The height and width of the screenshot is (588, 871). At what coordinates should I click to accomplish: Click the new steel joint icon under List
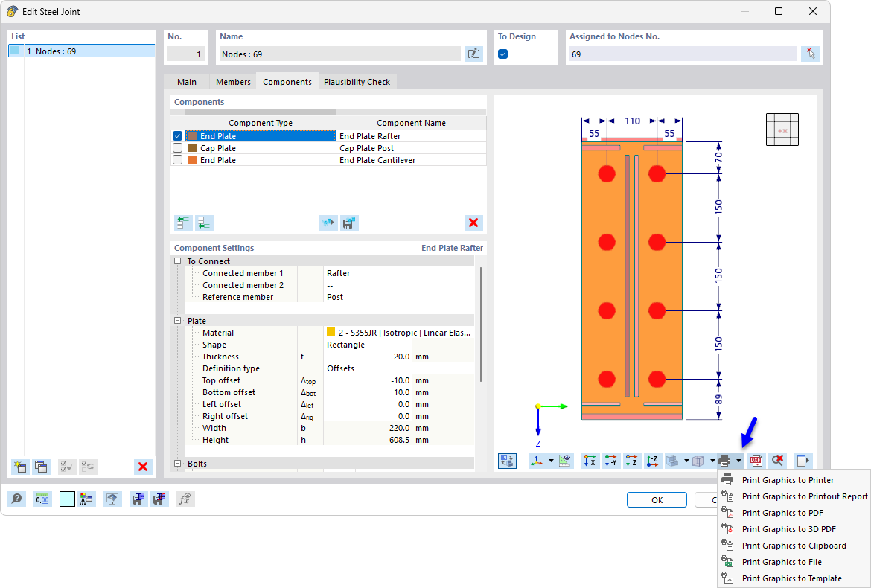(21, 467)
